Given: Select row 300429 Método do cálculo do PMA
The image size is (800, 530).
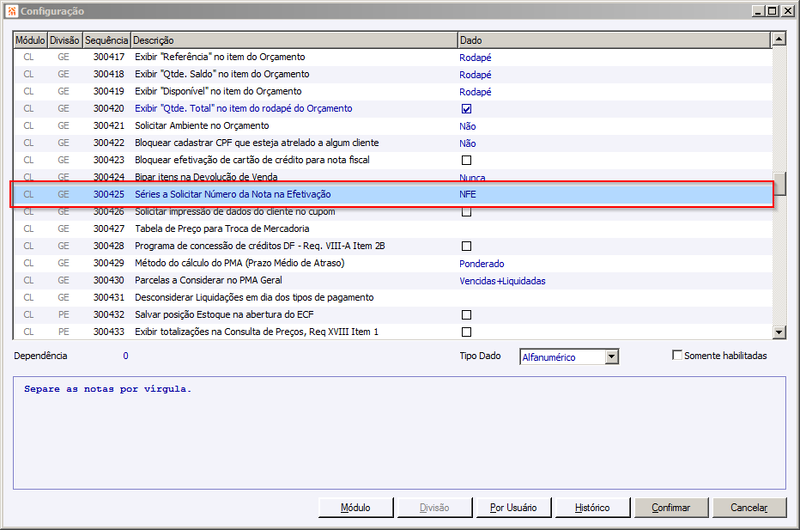Looking at the screenshot, I should click(392, 263).
